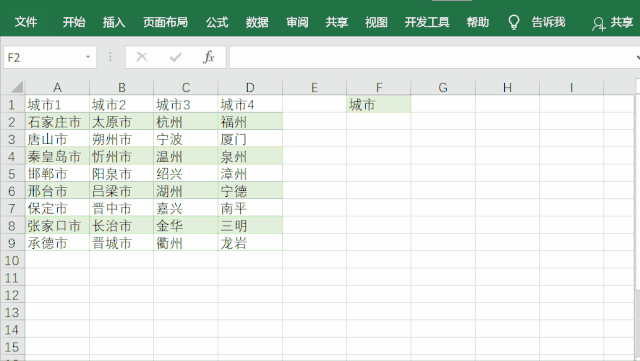Click the three-dot formula bar resize handle
The image size is (640, 361).
[110, 57]
